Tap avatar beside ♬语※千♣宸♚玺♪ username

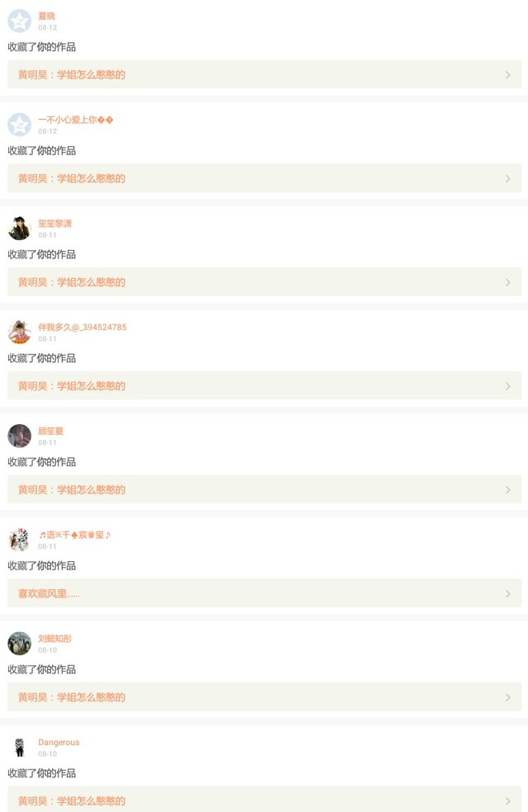pos(19,540)
